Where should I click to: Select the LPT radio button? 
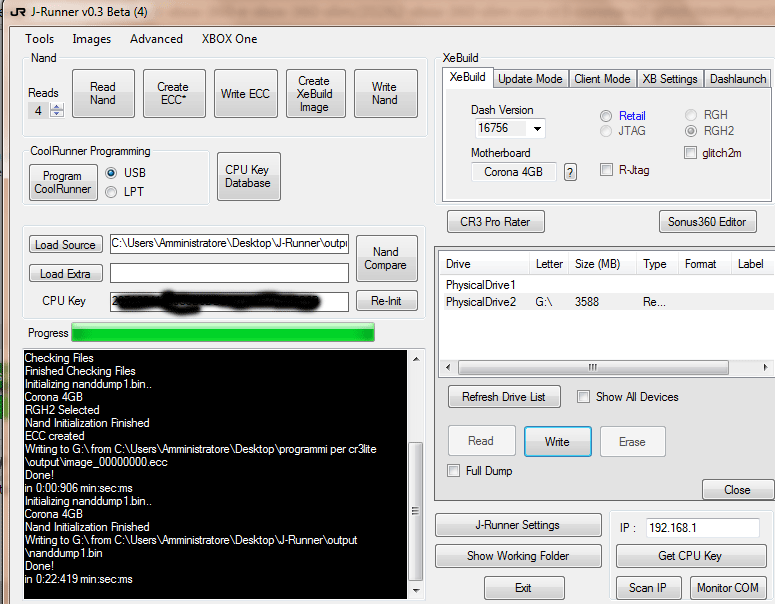(x=111, y=192)
